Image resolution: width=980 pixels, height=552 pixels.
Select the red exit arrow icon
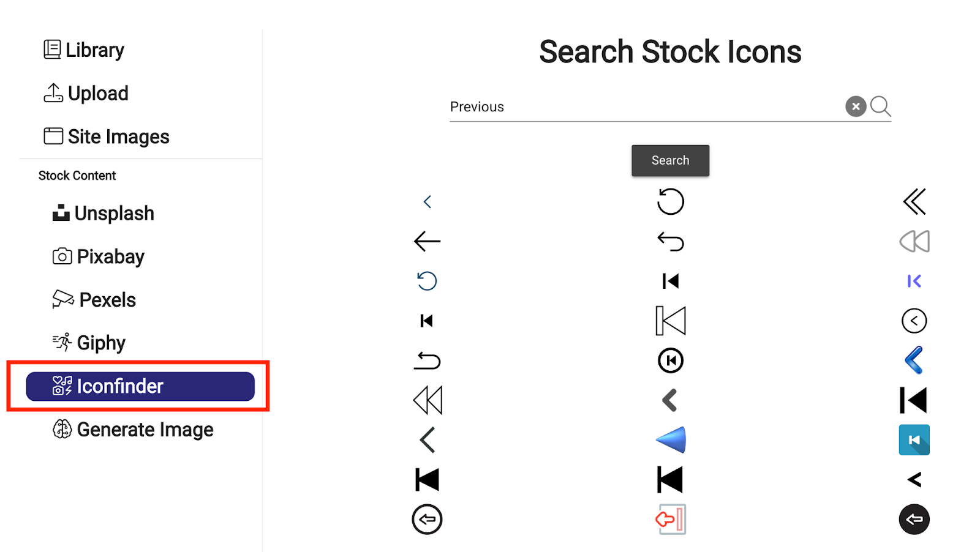[671, 520]
